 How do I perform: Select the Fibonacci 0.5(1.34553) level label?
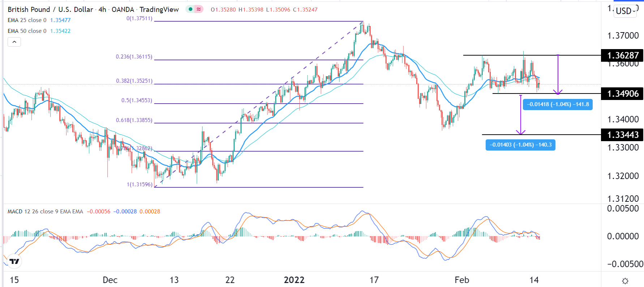pos(137,100)
